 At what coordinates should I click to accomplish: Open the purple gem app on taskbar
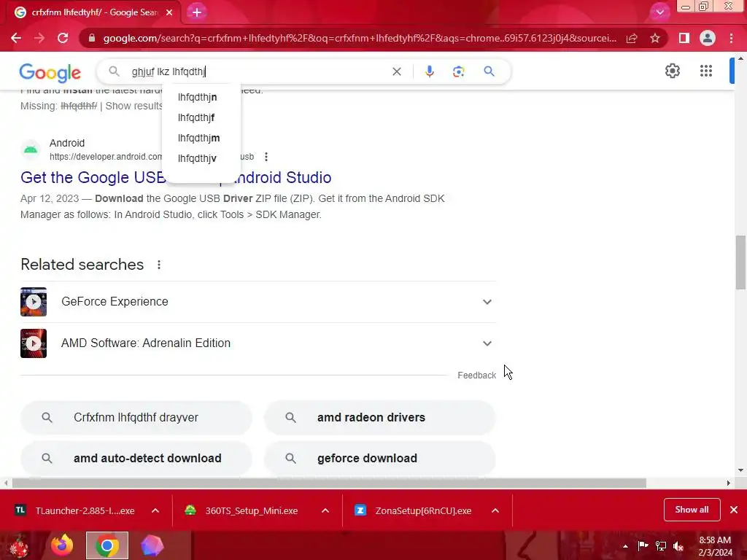point(152,545)
